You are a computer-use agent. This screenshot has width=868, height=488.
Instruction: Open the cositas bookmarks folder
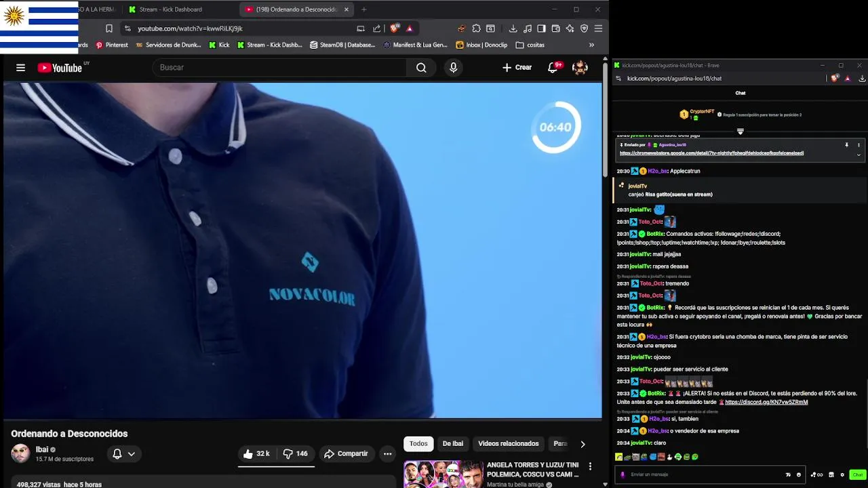pyautogui.click(x=530, y=45)
